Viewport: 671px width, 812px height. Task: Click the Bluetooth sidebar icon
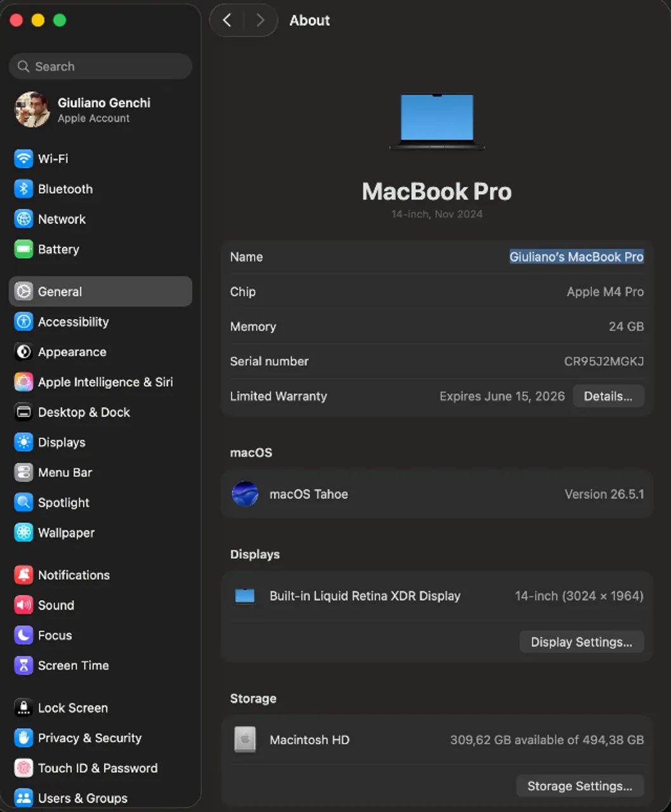point(23,189)
